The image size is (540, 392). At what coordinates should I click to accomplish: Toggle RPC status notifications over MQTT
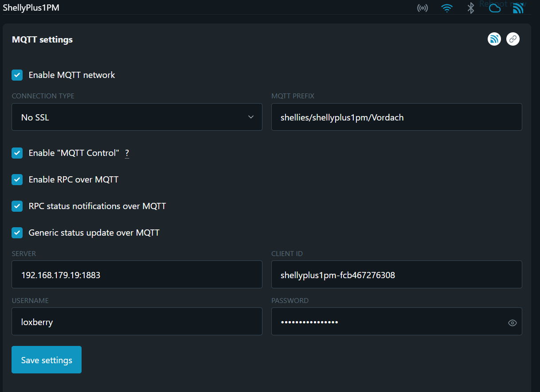point(17,206)
